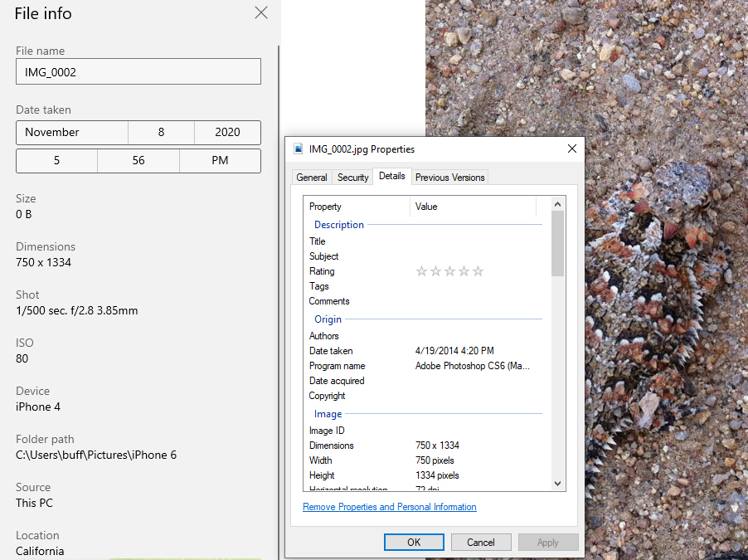Viewport: 748px width, 560px height.
Task: Close the IMG_0002.jpg Properties dialog
Action: [571, 149]
